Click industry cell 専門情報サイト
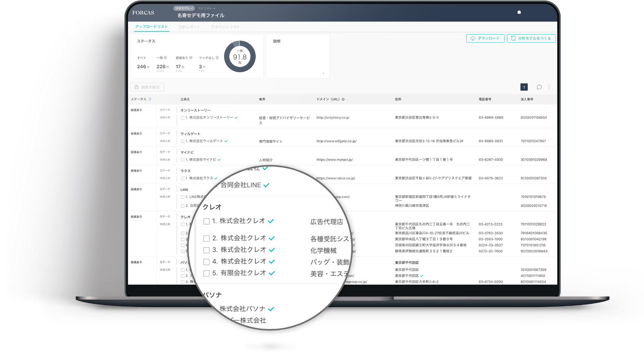This screenshot has height=355, width=644. point(270,141)
